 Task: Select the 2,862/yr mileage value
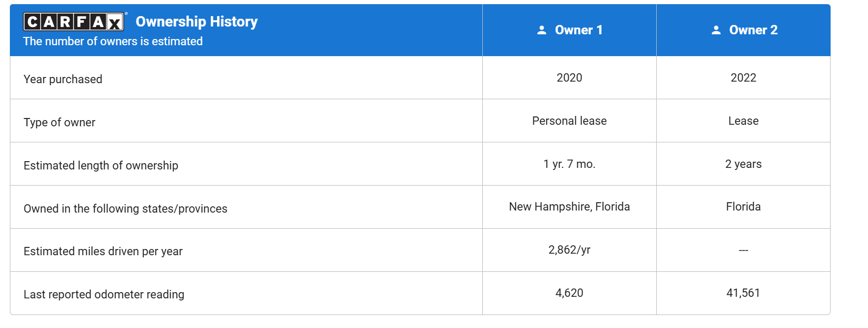point(569,250)
